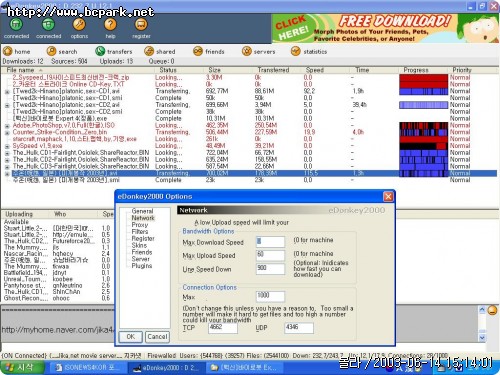
Task: Switch to the shared tab
Action: [160, 51]
